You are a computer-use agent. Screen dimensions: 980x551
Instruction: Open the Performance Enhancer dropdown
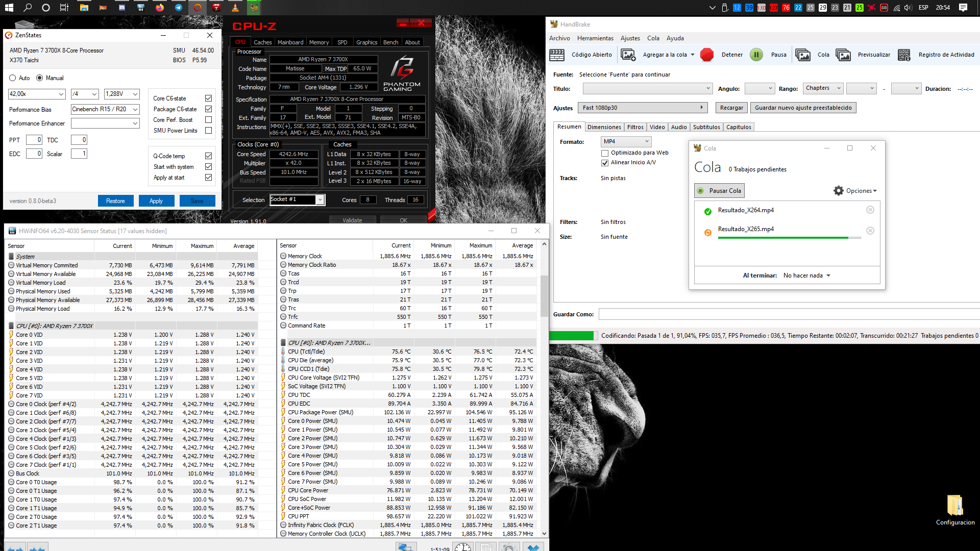(105, 123)
